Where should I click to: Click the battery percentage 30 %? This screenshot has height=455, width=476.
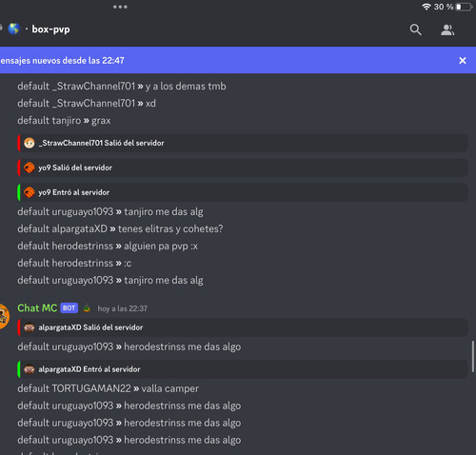tap(444, 7)
